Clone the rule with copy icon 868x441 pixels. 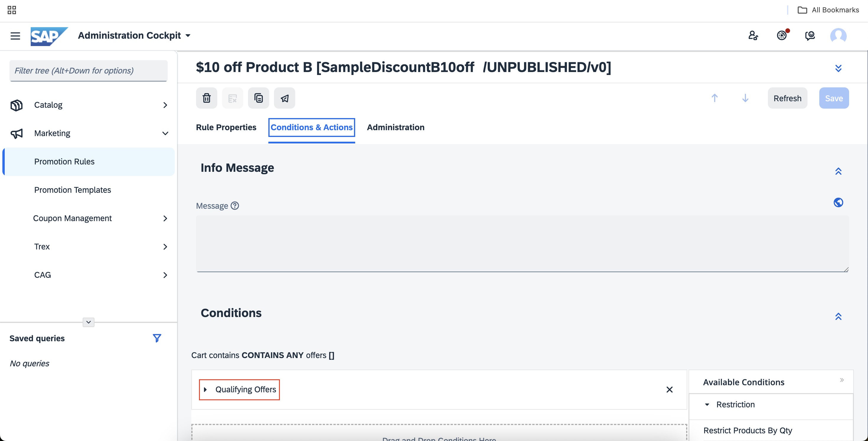point(258,98)
